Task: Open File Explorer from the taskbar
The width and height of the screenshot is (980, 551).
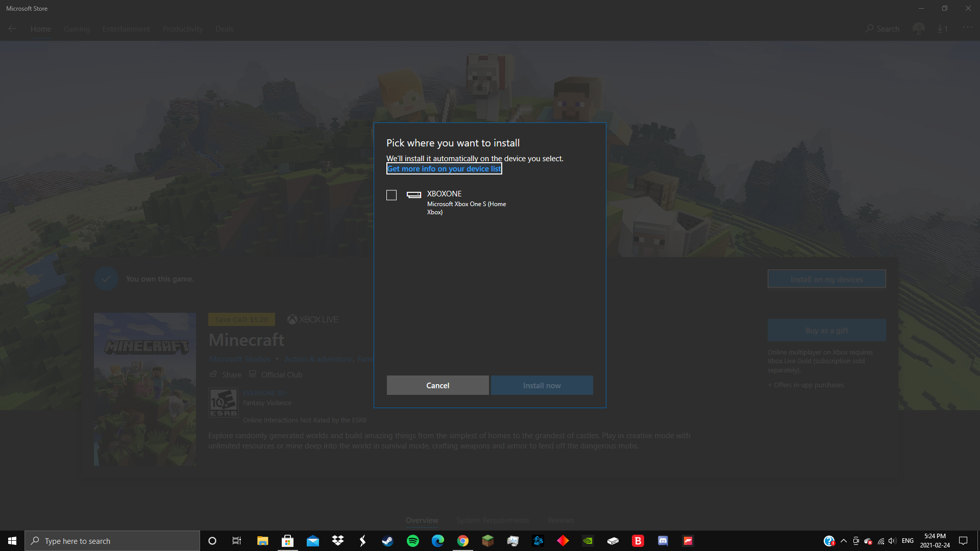Action: coord(262,541)
